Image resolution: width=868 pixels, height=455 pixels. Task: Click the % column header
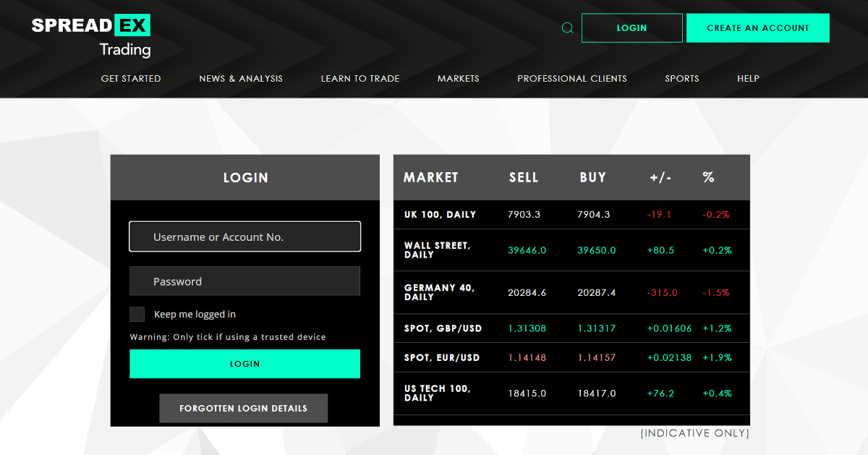(x=708, y=177)
